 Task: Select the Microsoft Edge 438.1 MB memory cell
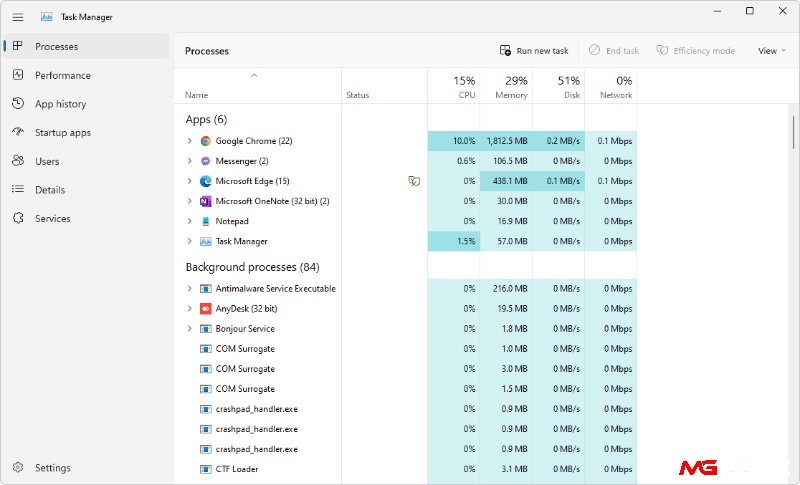[506, 181]
